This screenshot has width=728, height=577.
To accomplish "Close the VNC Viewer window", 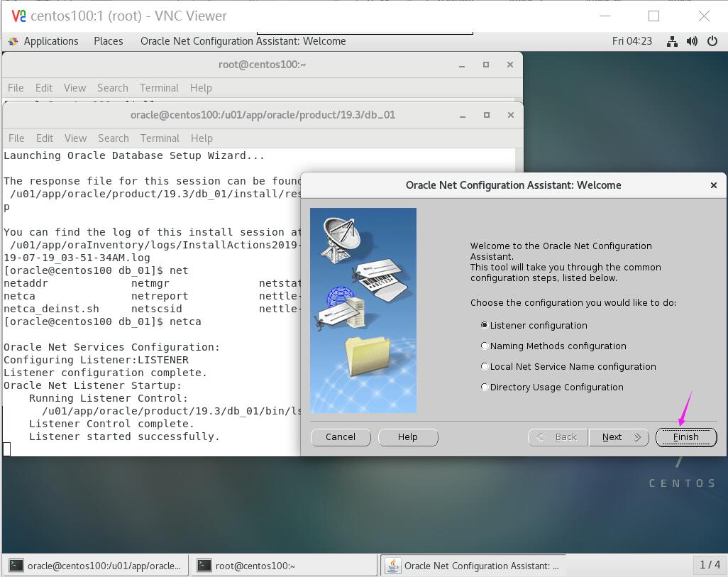I will pos(704,16).
